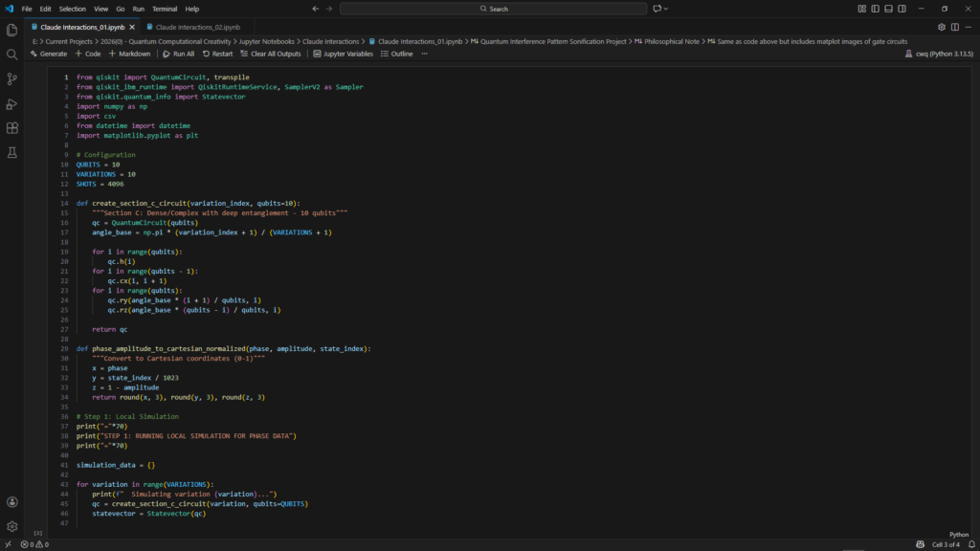980x551 pixels.
Task: Click Philosophical Note in the breadcrumb
Action: click(674, 42)
